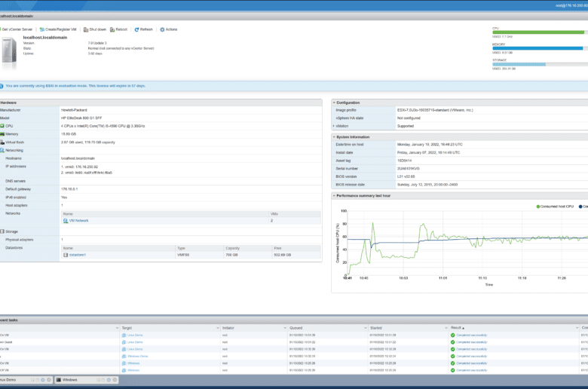Click the 'Not configured' vSphere HA value
The width and height of the screenshot is (588, 389).
click(409, 118)
